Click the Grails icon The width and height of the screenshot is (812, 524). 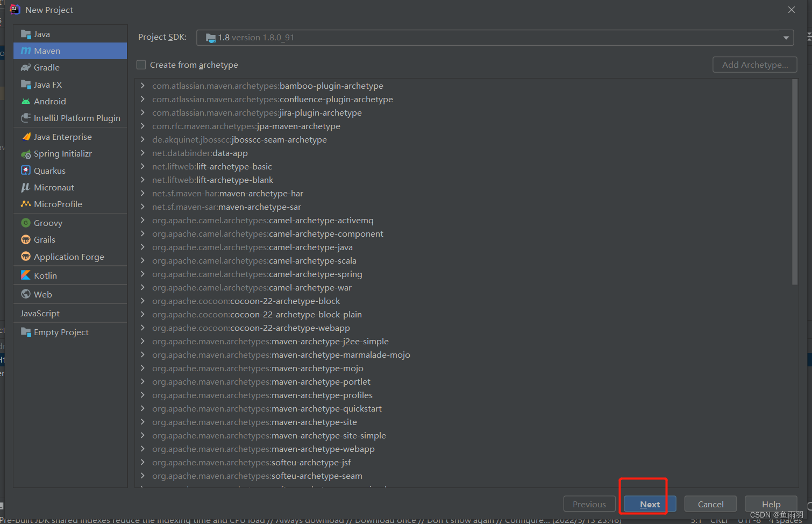[x=26, y=239]
